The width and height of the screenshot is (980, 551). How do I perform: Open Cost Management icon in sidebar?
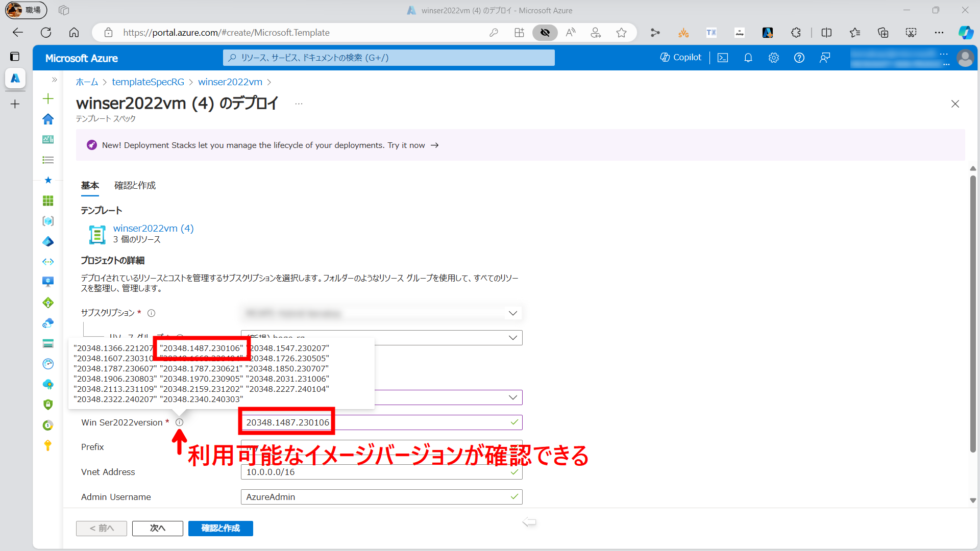coord(48,425)
